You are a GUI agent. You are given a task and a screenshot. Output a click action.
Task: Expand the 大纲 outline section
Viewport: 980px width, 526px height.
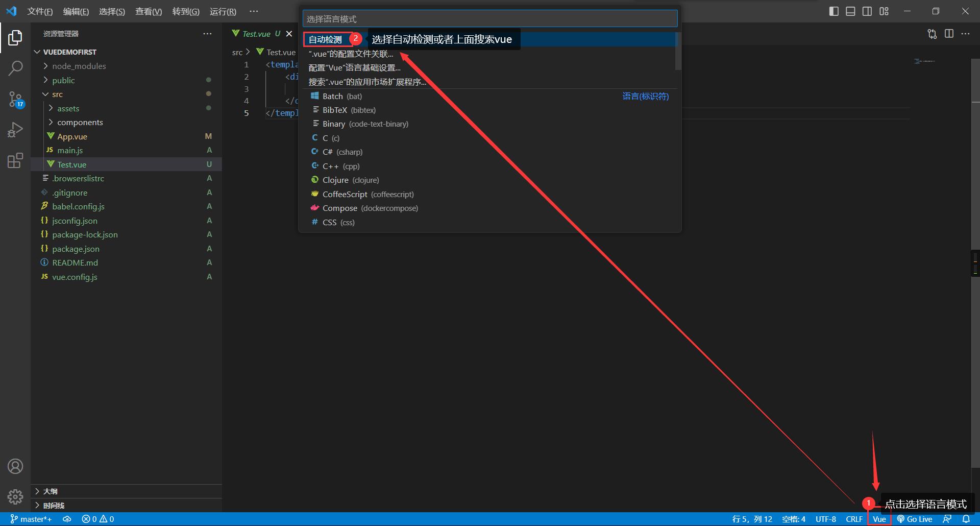tap(127, 491)
